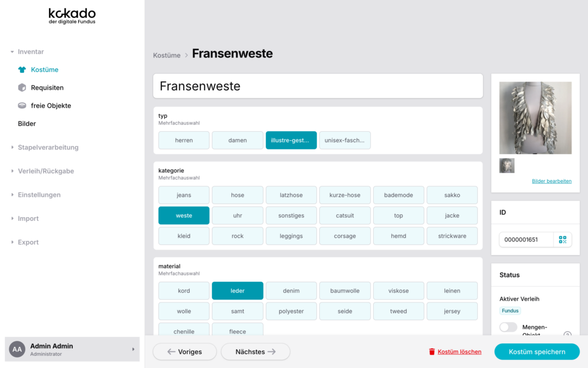
Task: Click the Fundus status badge
Action: coord(510,310)
